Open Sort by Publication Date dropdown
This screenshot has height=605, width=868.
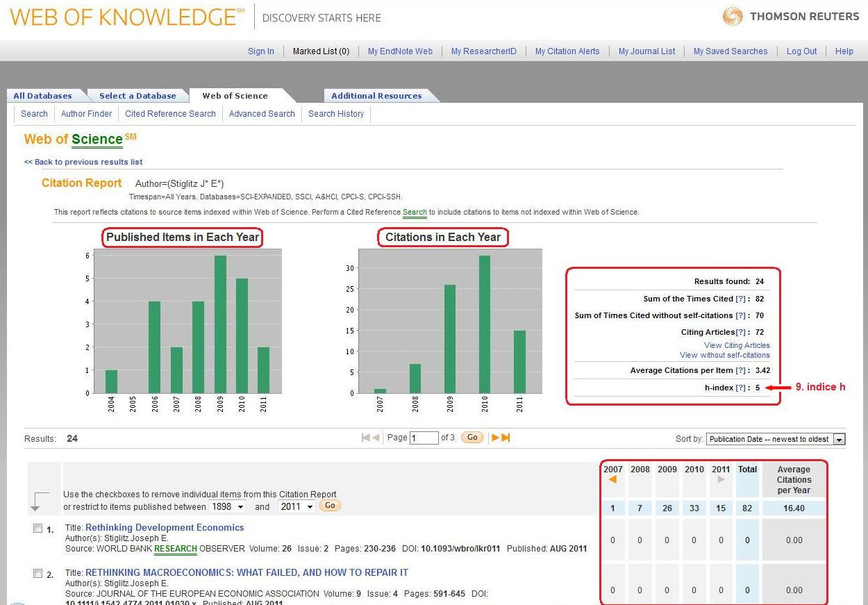pos(776,439)
